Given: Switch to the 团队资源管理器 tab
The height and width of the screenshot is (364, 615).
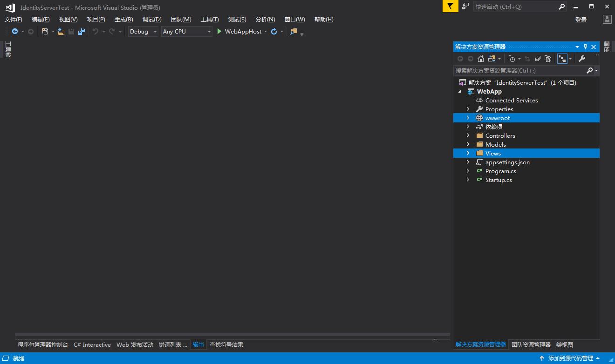Looking at the screenshot, I should click(x=531, y=345).
